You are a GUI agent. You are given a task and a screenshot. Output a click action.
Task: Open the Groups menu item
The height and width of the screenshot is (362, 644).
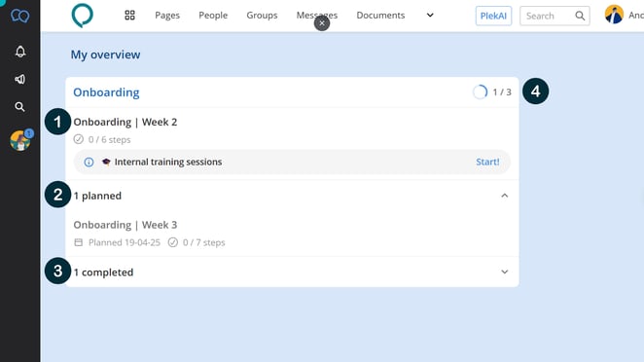(x=262, y=16)
